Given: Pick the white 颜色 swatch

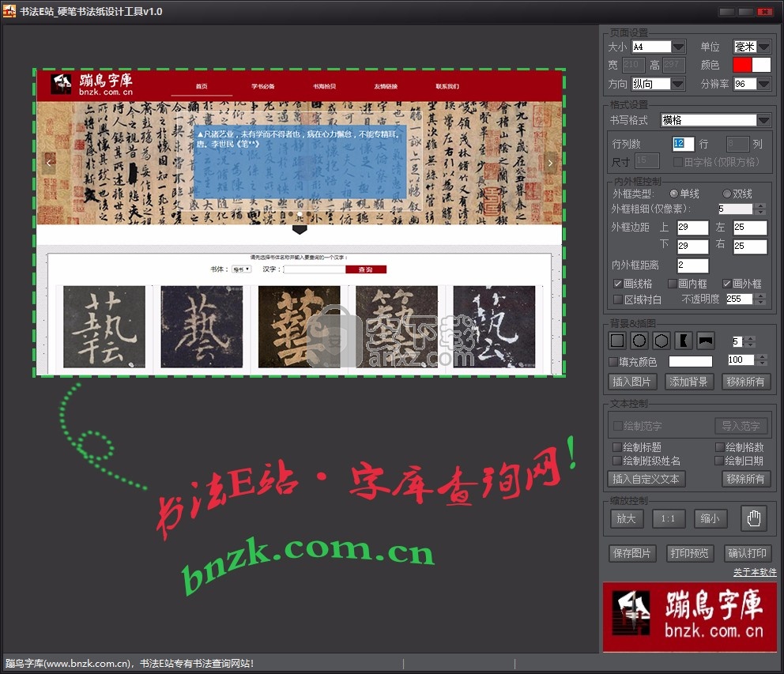Looking at the screenshot, I should point(761,65).
